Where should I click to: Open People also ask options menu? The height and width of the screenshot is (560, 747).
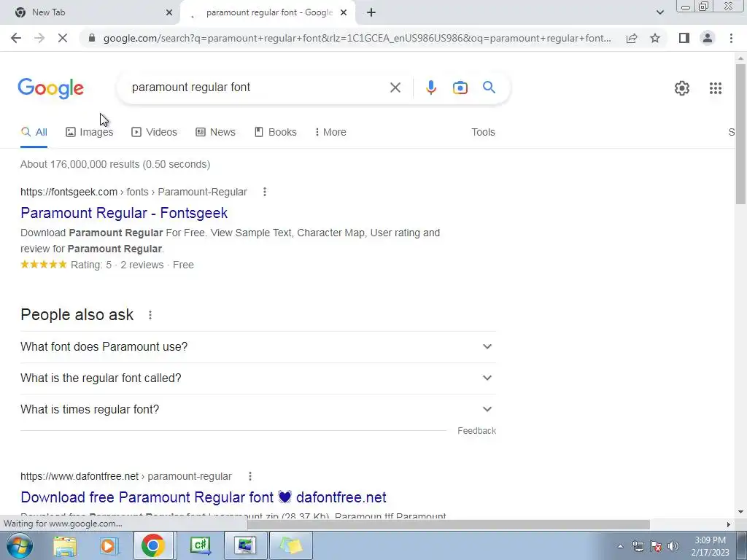click(150, 315)
